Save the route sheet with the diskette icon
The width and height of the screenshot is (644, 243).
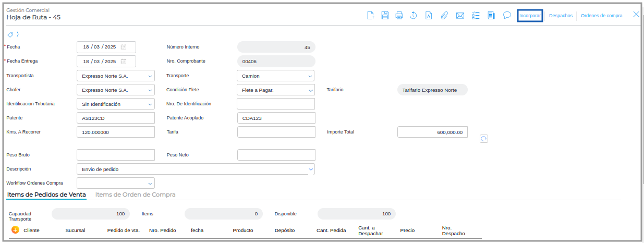tap(385, 16)
